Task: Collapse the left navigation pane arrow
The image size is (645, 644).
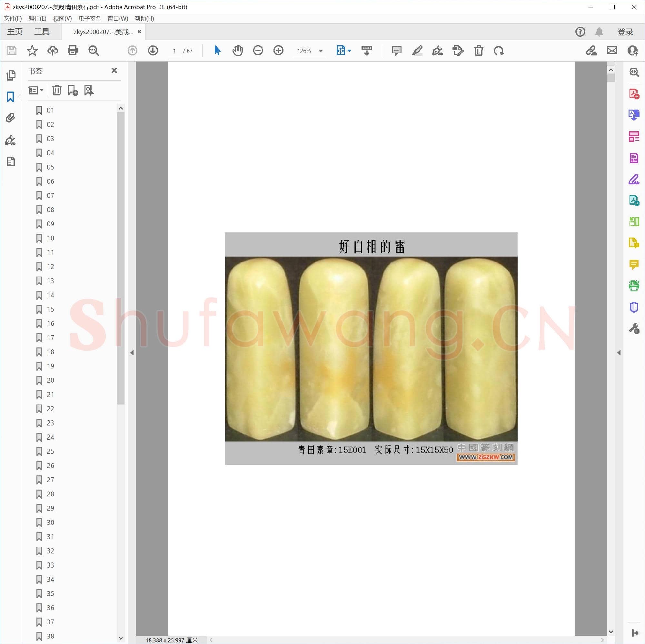Action: pyautogui.click(x=132, y=353)
